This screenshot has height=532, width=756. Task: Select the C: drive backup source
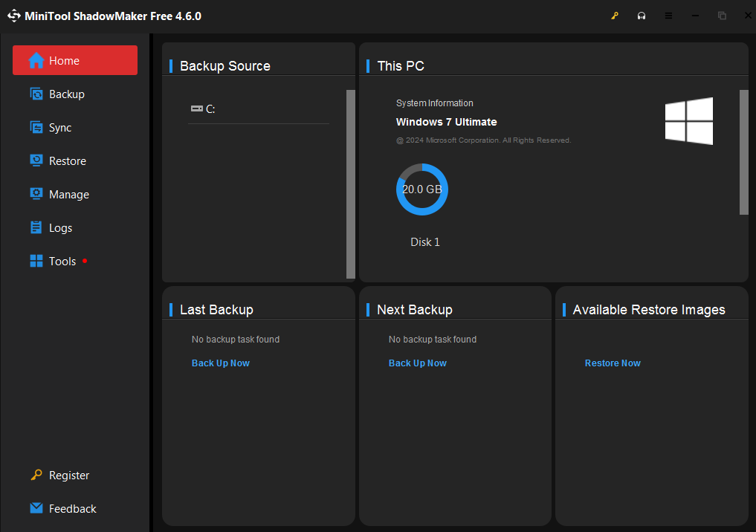259,109
